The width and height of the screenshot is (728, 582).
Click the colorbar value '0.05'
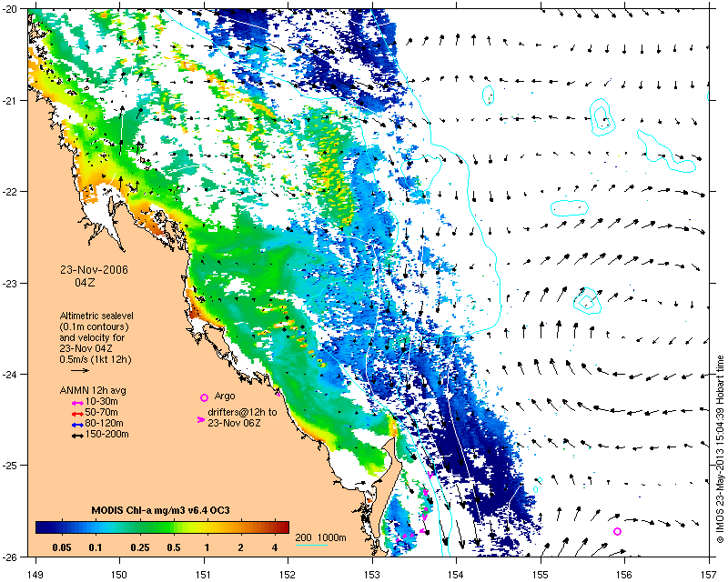click(x=62, y=547)
